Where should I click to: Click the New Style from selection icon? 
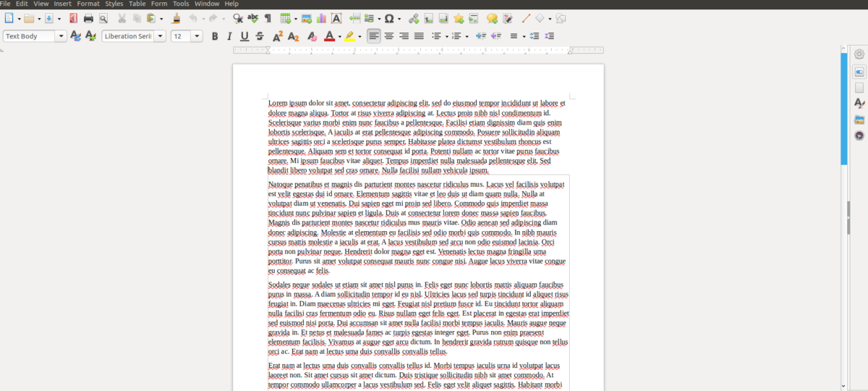point(90,36)
